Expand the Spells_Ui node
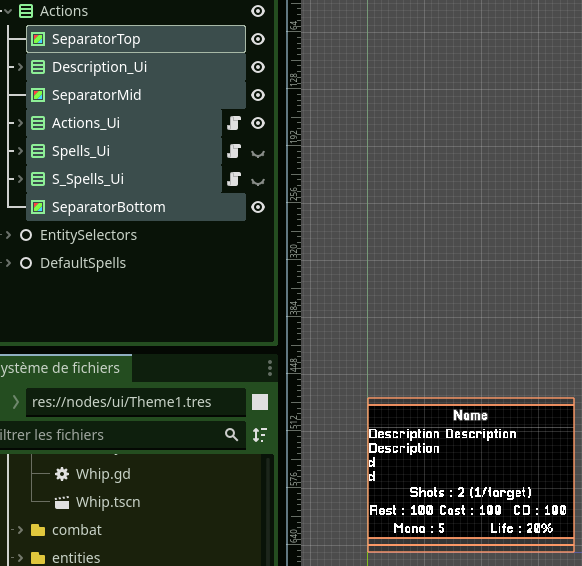 tap(20, 151)
